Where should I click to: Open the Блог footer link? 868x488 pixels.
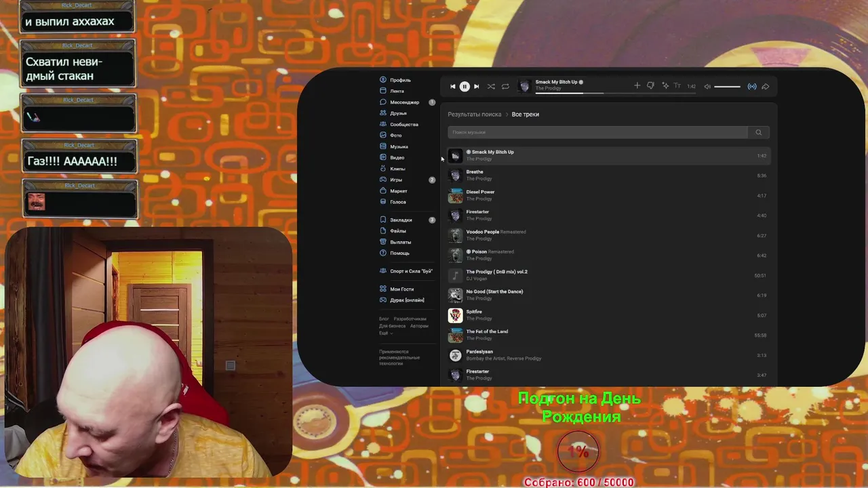[x=384, y=319]
